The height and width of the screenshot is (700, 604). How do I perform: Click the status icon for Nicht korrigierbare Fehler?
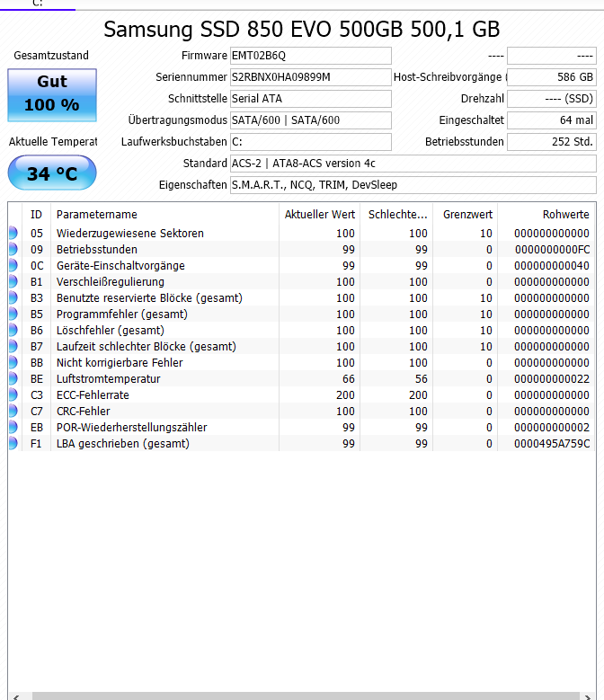tap(13, 362)
